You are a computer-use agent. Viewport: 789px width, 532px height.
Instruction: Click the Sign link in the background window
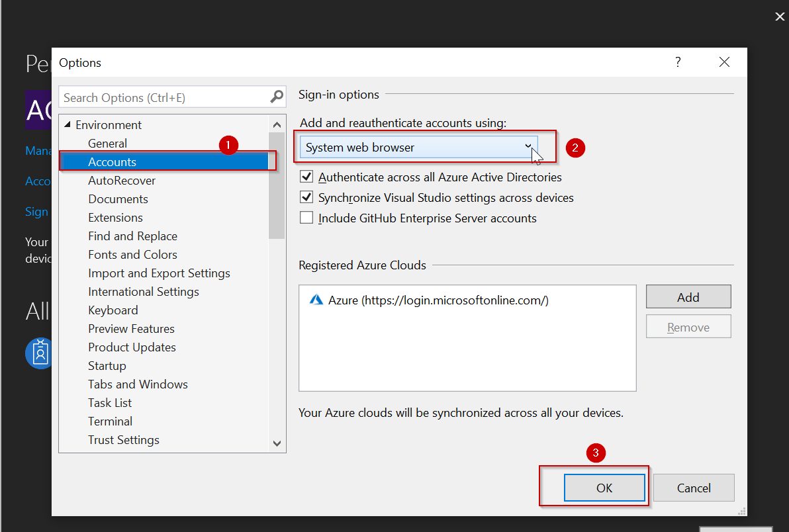pos(36,212)
